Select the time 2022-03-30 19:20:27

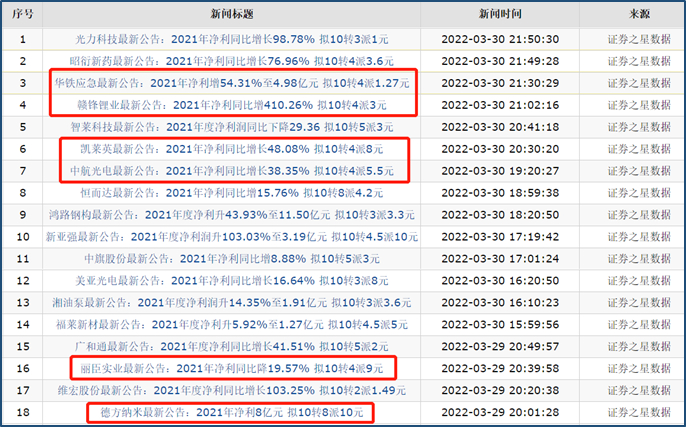(500, 171)
